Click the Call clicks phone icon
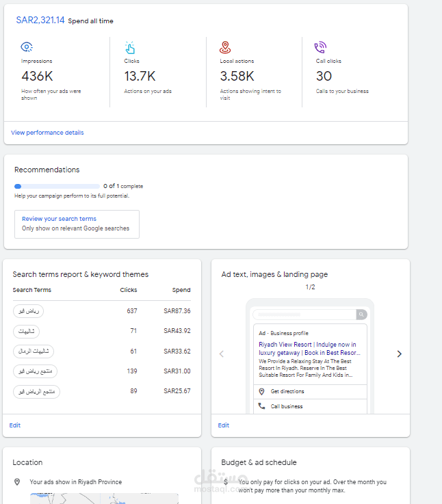The width and height of the screenshot is (442, 504). tap(320, 47)
